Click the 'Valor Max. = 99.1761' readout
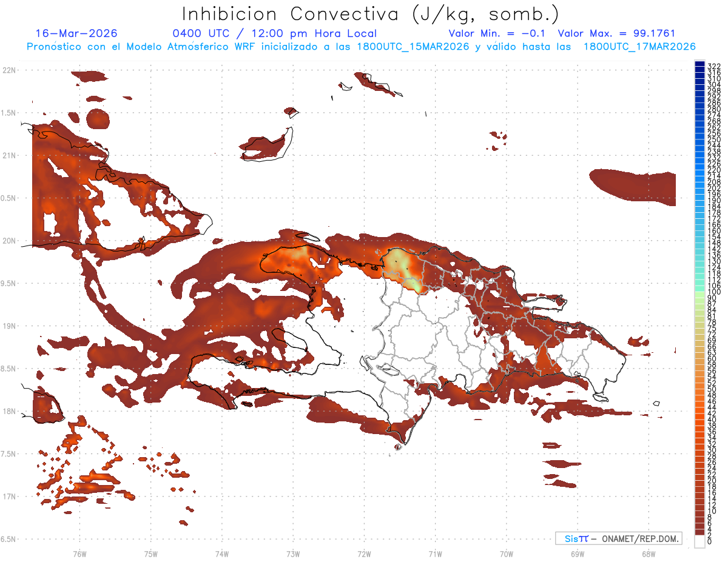 (x=616, y=34)
